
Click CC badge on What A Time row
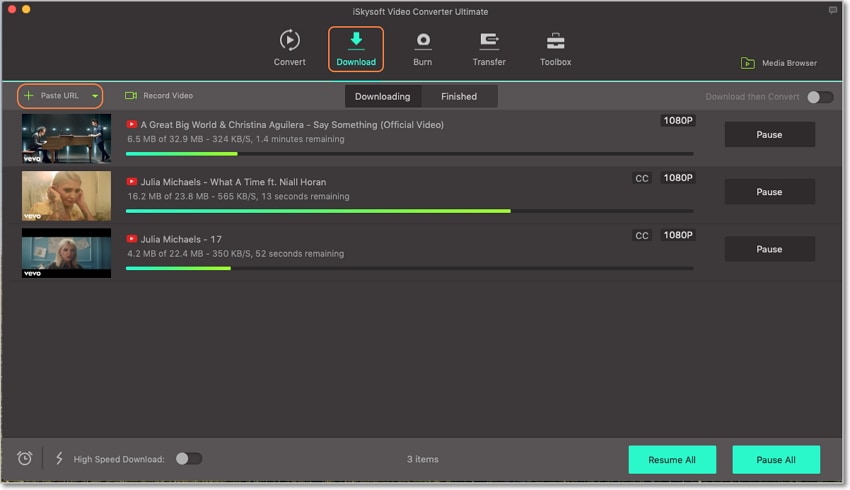[641, 178]
